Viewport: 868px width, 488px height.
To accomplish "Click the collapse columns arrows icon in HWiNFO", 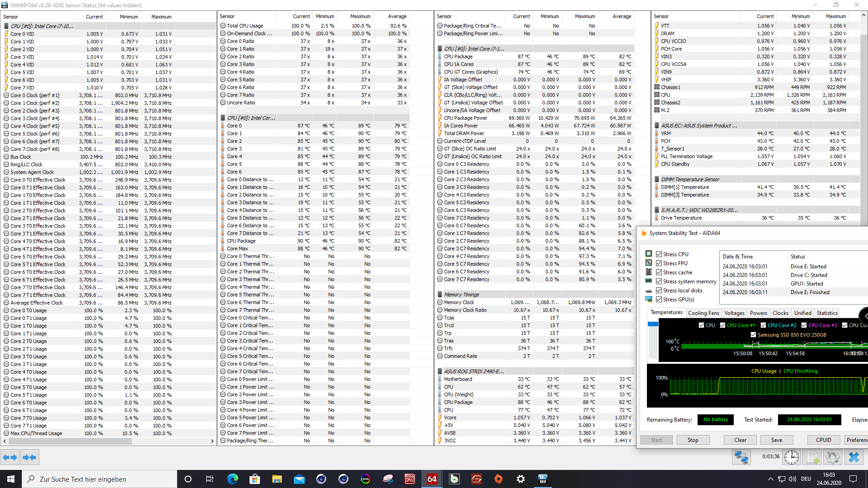I will point(29,457).
